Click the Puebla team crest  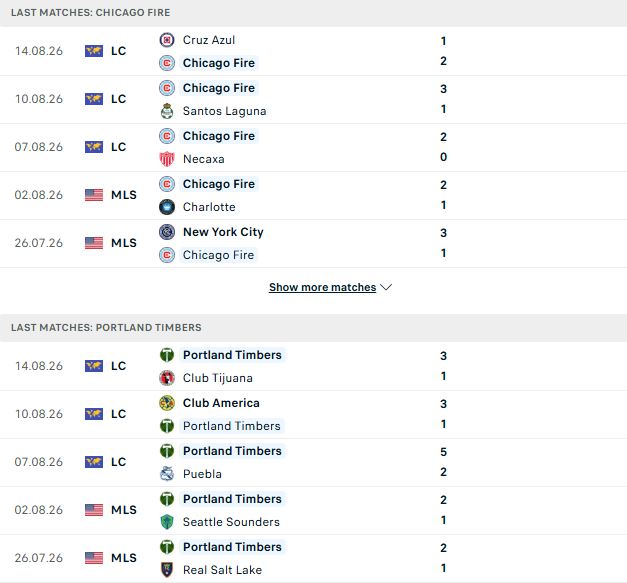click(x=167, y=474)
